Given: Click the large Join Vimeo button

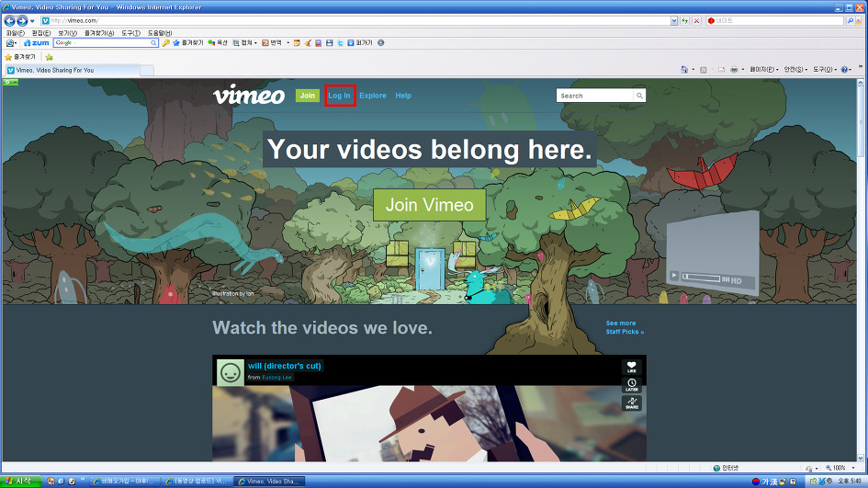Looking at the screenshot, I should (430, 205).
